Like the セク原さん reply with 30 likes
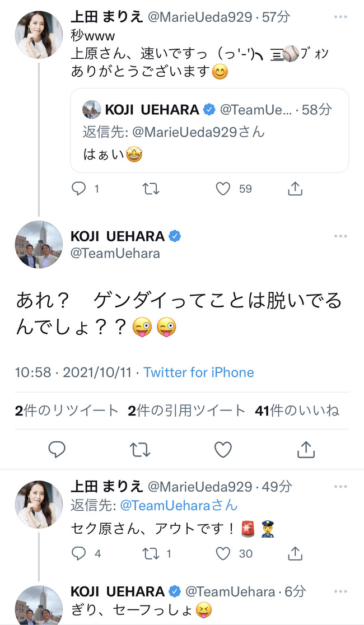This screenshot has width=364, height=625. [223, 553]
